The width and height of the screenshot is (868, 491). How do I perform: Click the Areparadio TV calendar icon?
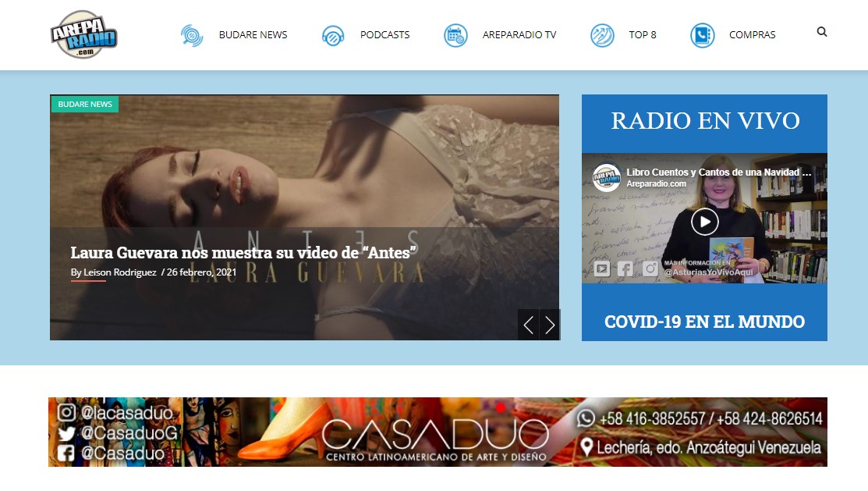coord(455,35)
